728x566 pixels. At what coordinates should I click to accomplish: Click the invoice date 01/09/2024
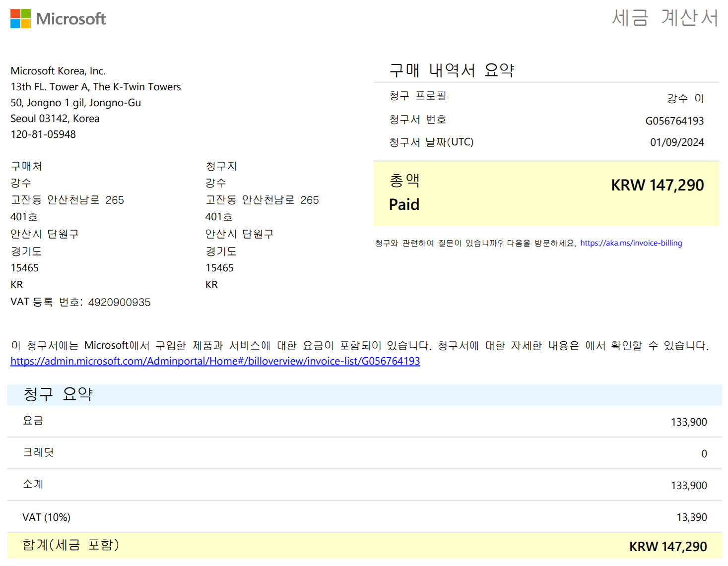[x=677, y=142]
